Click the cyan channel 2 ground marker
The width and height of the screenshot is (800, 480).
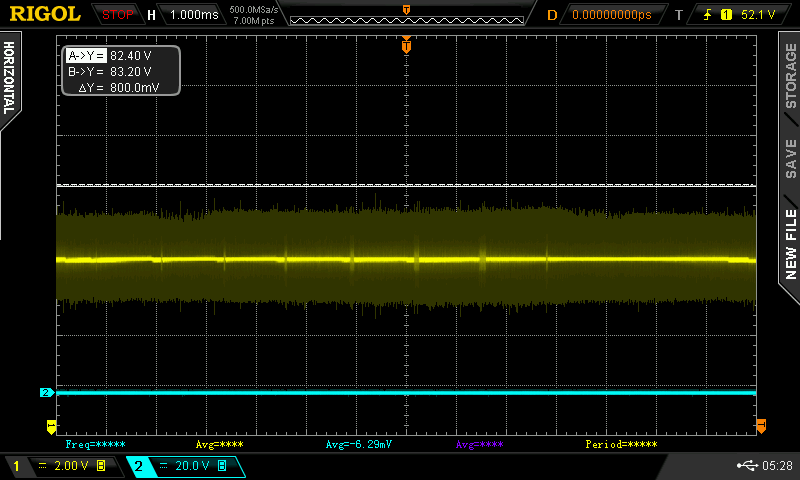(46, 393)
